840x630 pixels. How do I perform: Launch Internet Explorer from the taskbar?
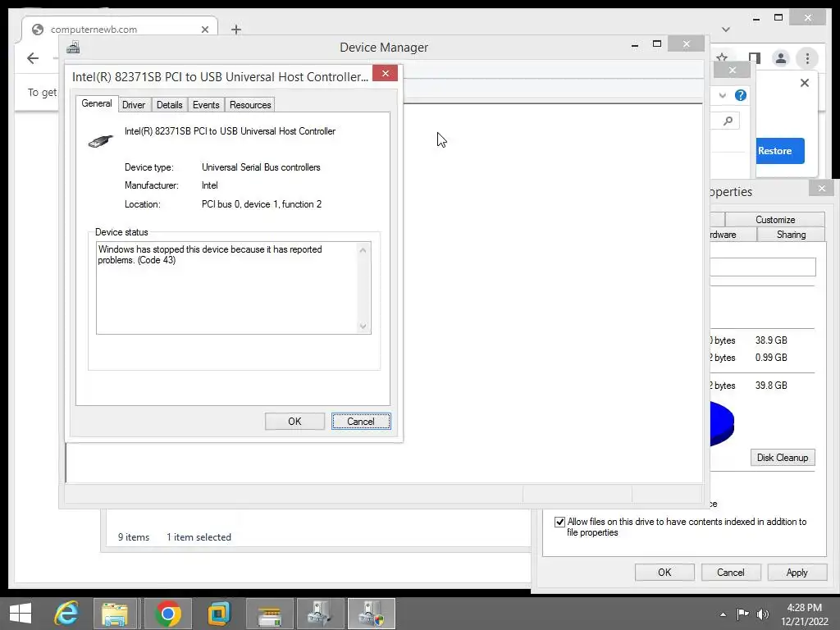coord(67,614)
